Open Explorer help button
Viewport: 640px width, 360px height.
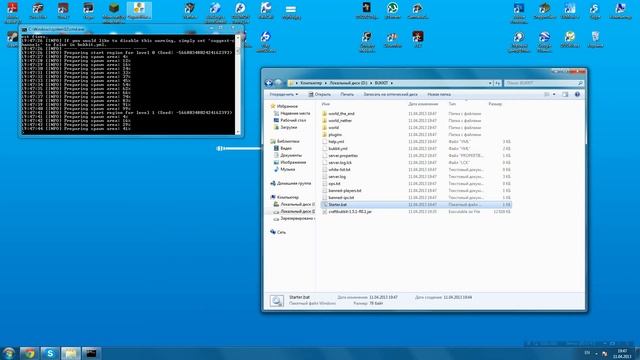coord(577,94)
